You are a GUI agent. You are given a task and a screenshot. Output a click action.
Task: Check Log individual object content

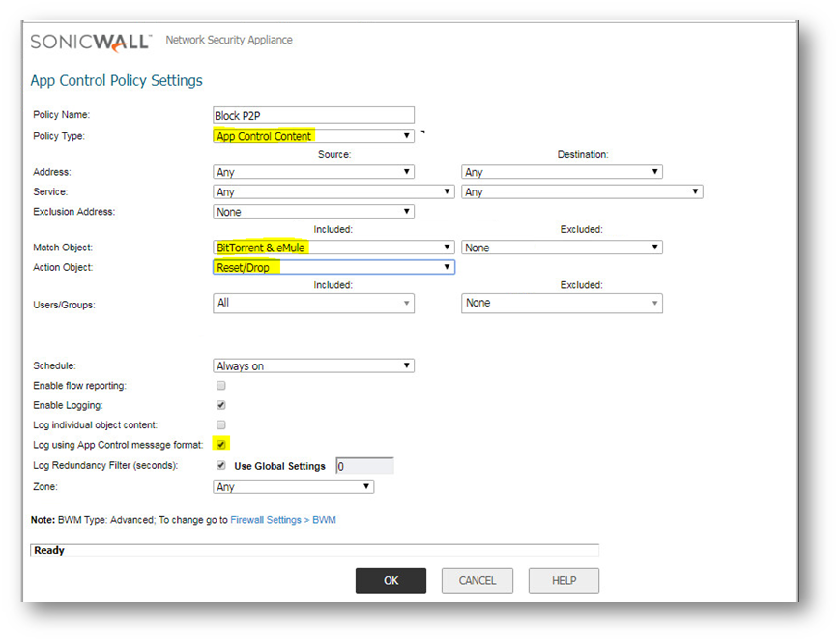221,424
